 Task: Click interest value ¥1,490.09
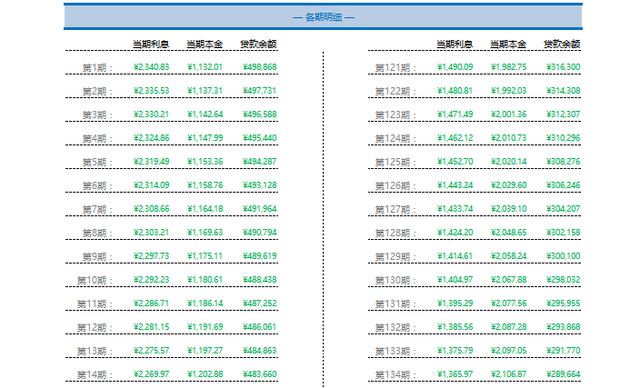pyautogui.click(x=455, y=67)
